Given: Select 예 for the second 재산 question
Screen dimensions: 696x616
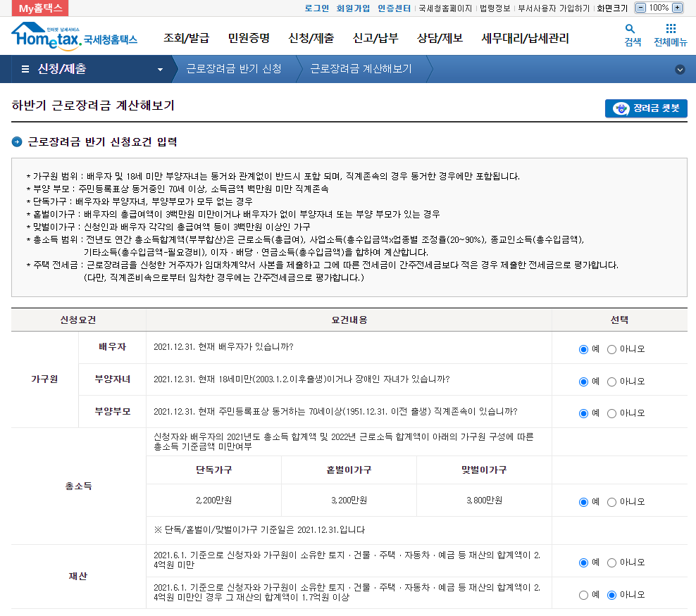Looking at the screenshot, I should pos(583,594).
